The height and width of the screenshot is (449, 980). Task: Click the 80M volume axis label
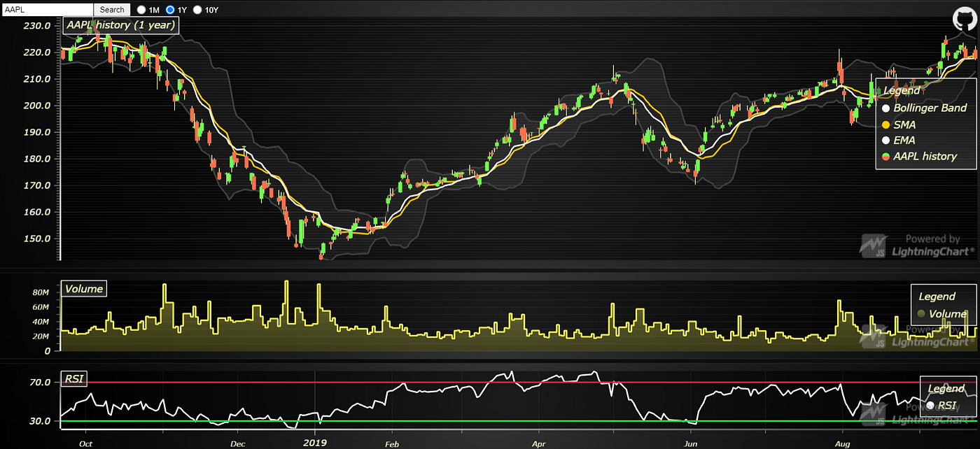[x=41, y=292]
